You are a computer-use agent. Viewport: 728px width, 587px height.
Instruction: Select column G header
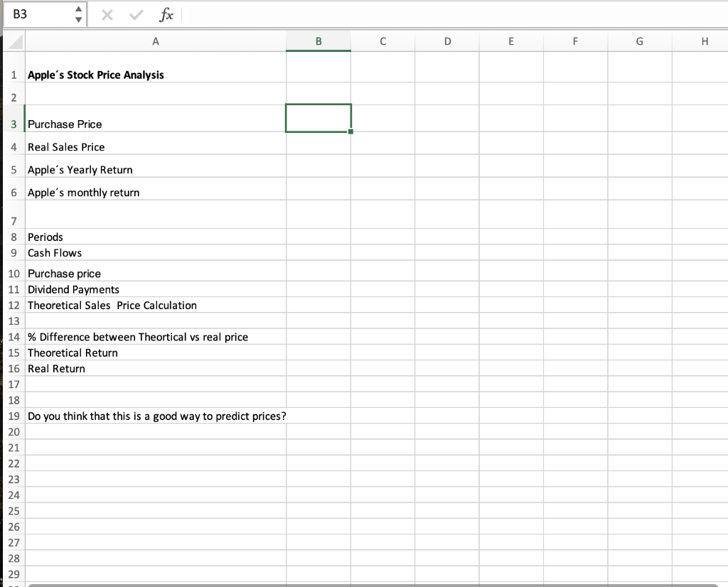click(x=640, y=41)
